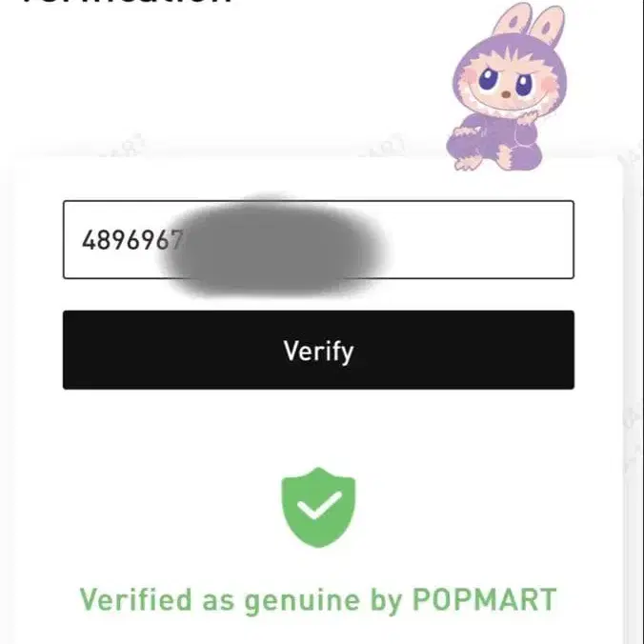
Task: Click the digits 4896967 in the code field
Action: [x=120, y=239]
